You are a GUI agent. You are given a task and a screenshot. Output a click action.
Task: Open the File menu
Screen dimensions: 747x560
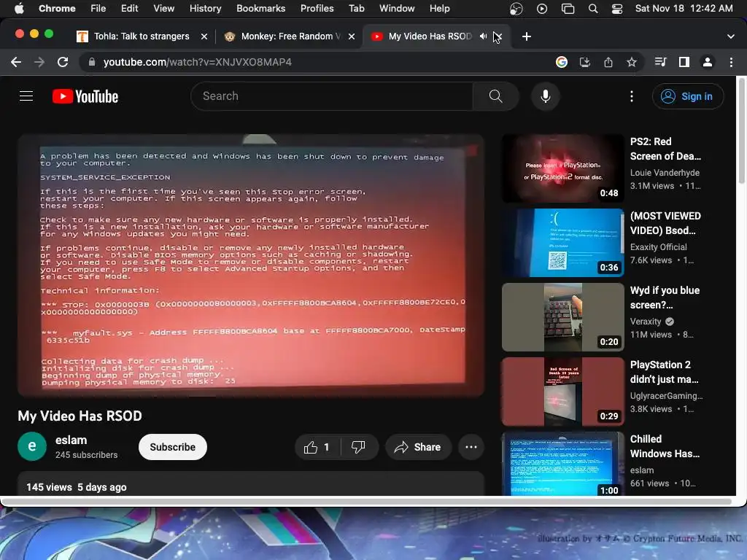coord(98,8)
